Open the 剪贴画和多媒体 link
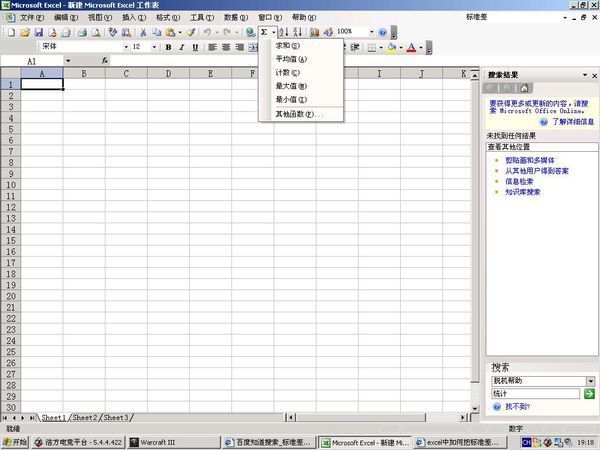Viewport: 600px width, 450px height. click(530, 160)
